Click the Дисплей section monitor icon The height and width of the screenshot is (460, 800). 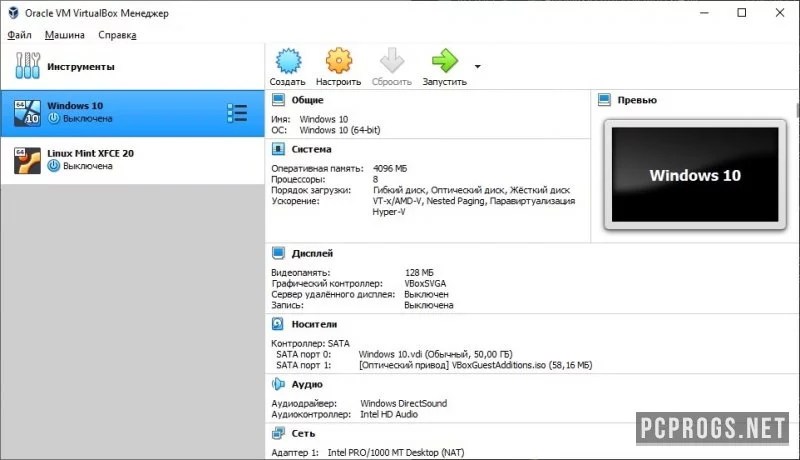(278, 253)
